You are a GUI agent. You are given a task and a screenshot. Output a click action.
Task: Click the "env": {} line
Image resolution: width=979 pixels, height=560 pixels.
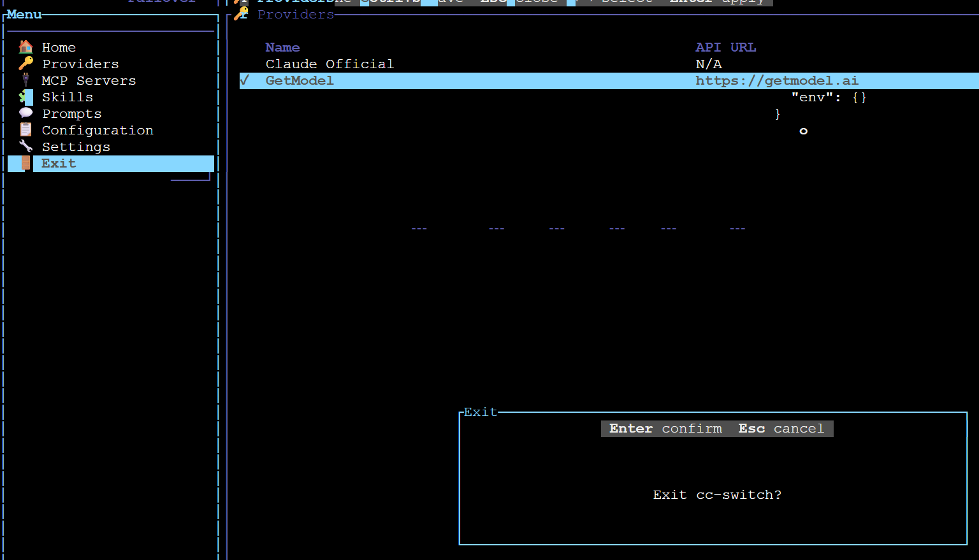coord(829,97)
